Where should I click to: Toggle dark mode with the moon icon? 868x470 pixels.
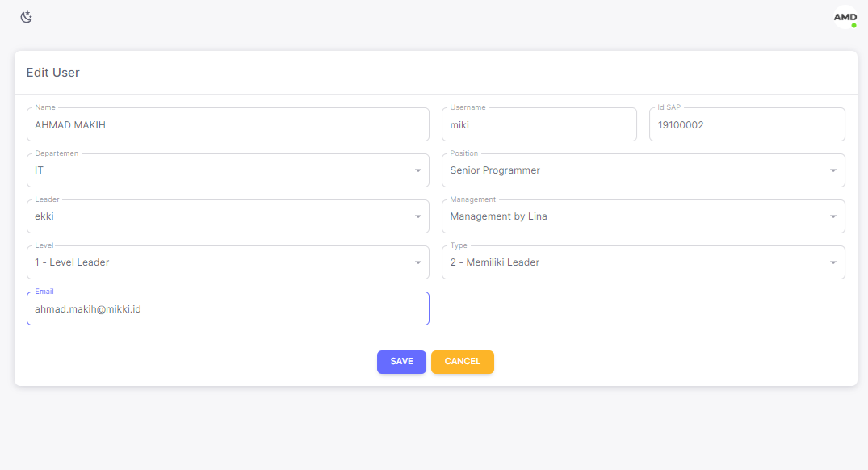[27, 17]
